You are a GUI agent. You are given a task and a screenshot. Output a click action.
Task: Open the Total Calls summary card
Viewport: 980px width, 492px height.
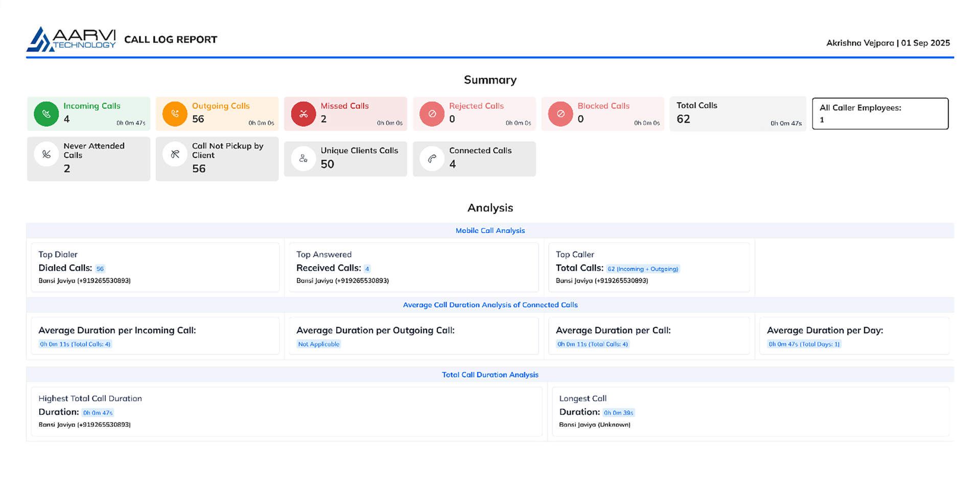point(737,113)
